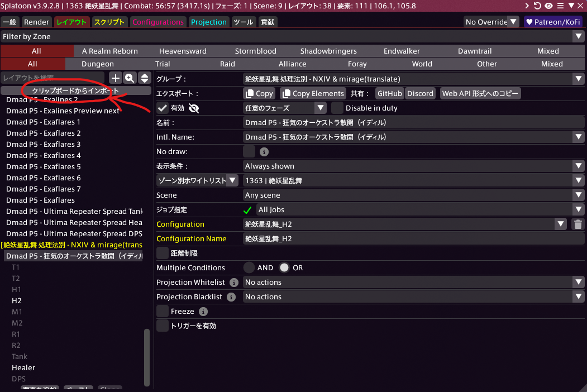This screenshot has height=392, width=587.
Task: Switch to the Configurations tab
Action: (x=158, y=22)
